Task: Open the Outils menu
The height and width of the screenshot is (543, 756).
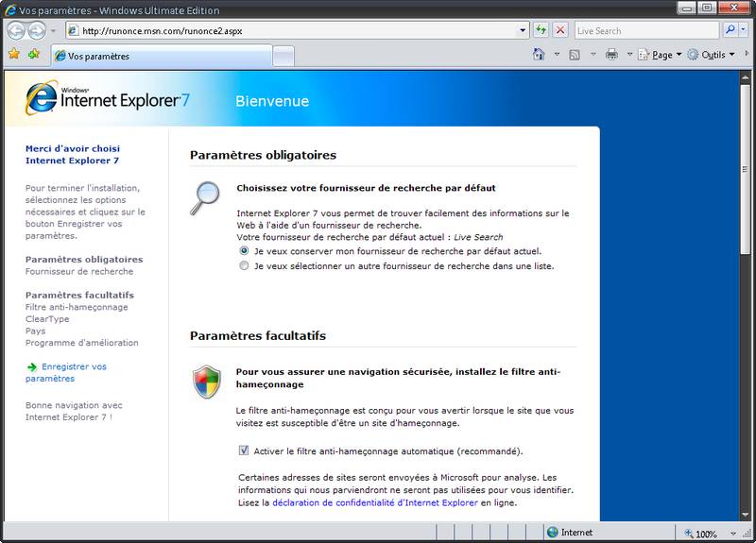Action: [711, 55]
